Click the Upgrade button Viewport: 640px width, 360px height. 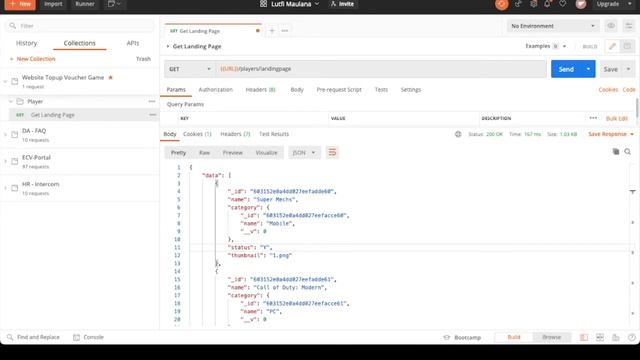point(608,4)
